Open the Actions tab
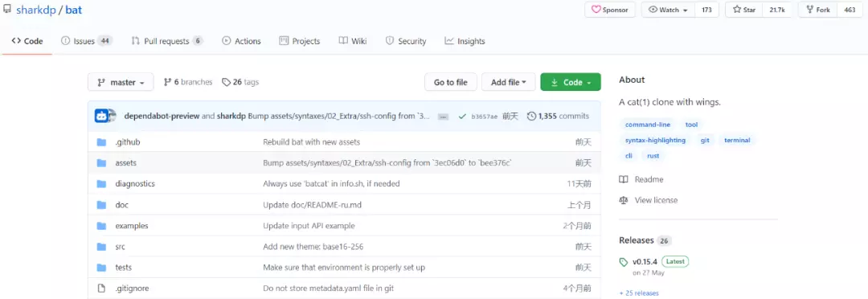The width and height of the screenshot is (868, 299). tap(241, 41)
